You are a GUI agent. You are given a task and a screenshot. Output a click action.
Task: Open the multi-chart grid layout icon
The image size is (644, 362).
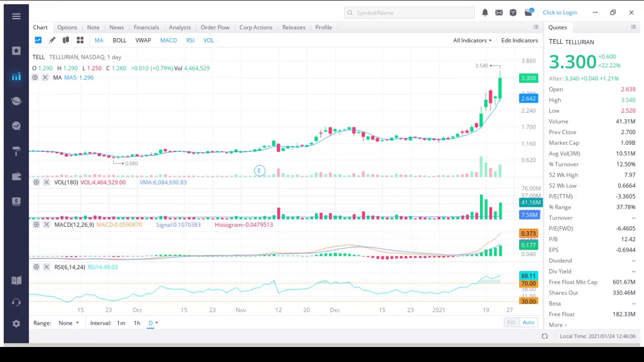pos(80,40)
